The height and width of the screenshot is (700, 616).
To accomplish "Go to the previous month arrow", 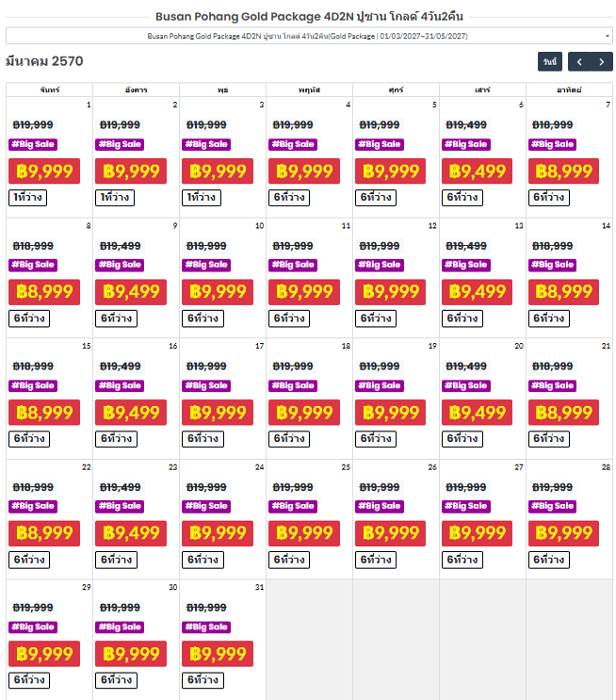I will pyautogui.click(x=579, y=61).
